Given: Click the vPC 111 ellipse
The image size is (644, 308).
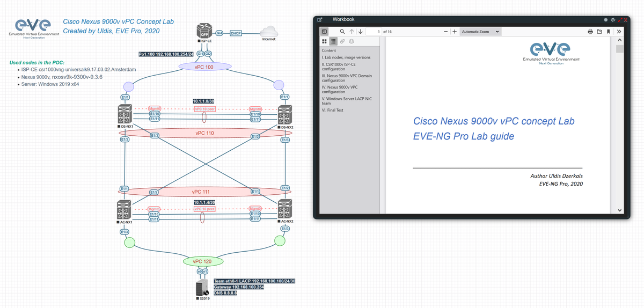Looking at the screenshot, I should pyautogui.click(x=204, y=192).
